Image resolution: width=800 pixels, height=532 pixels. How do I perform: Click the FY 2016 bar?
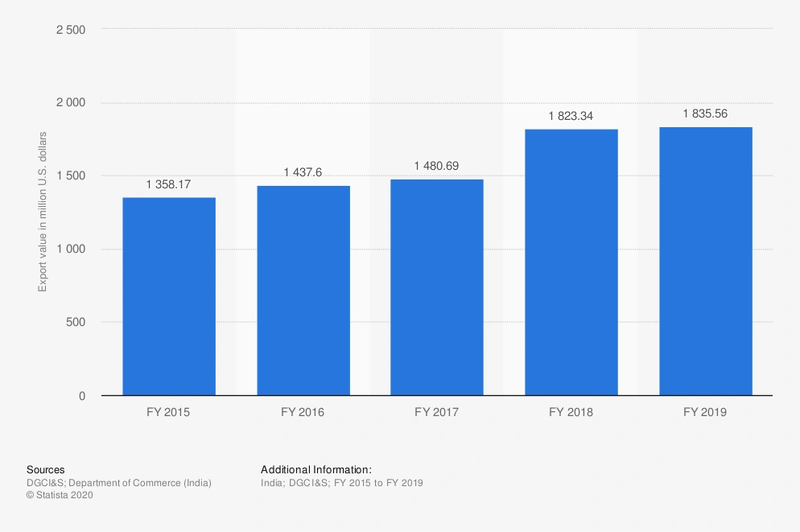tap(303, 291)
